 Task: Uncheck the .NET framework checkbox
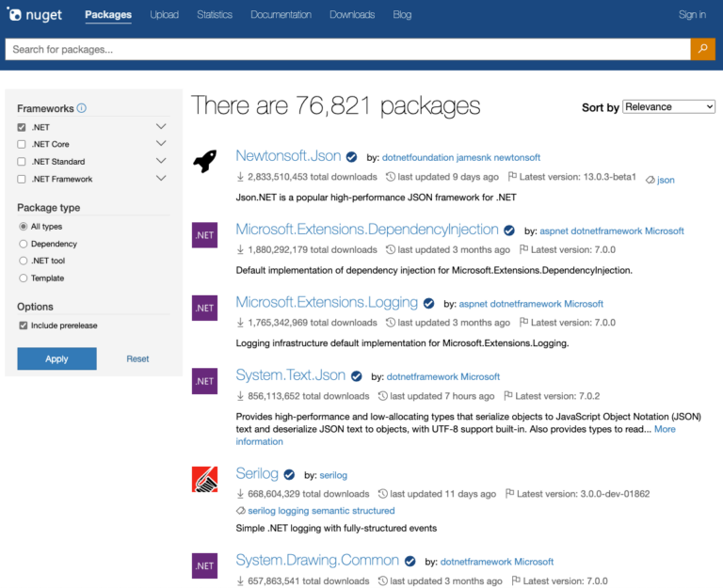click(x=22, y=127)
